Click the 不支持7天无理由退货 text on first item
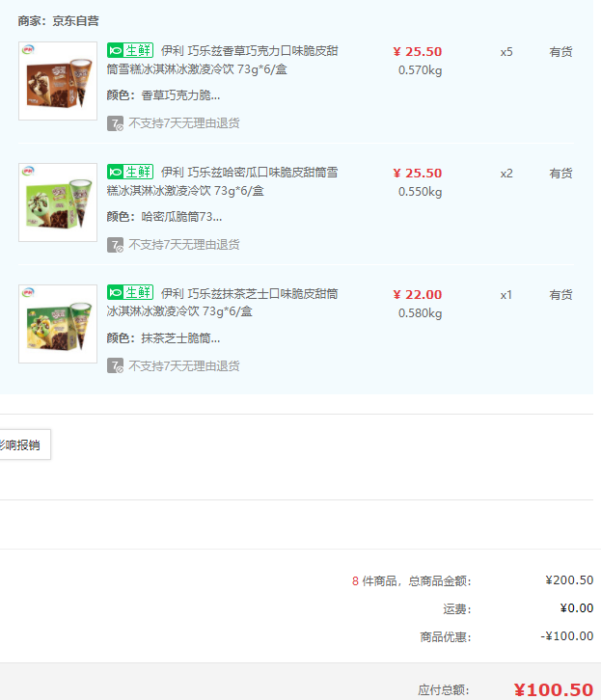This screenshot has height=700, width=601. (184, 123)
